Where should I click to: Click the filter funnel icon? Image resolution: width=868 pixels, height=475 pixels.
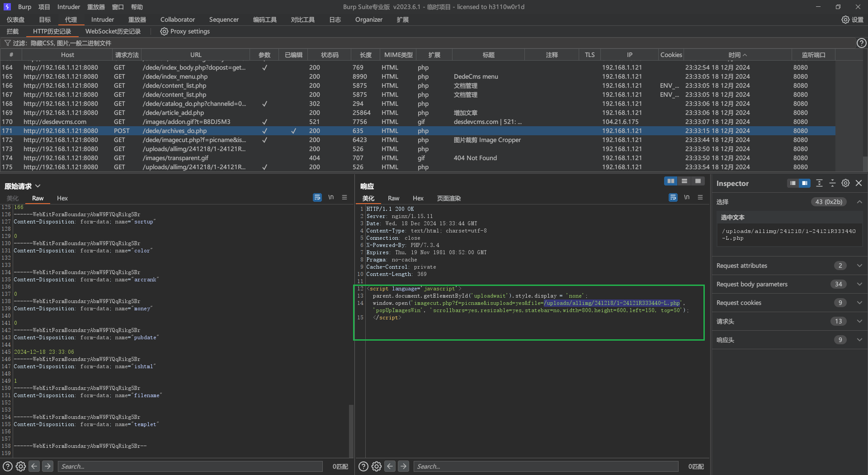[x=7, y=43]
